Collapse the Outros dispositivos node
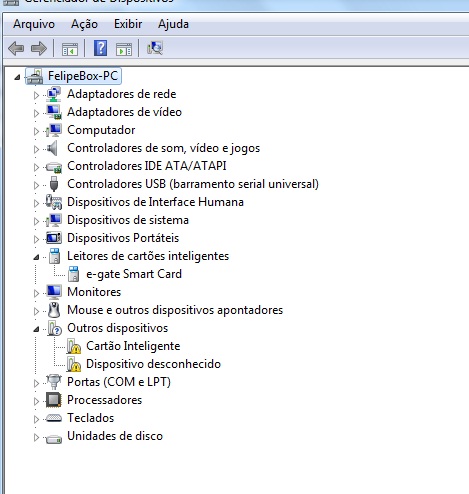469x494 pixels. point(36,329)
